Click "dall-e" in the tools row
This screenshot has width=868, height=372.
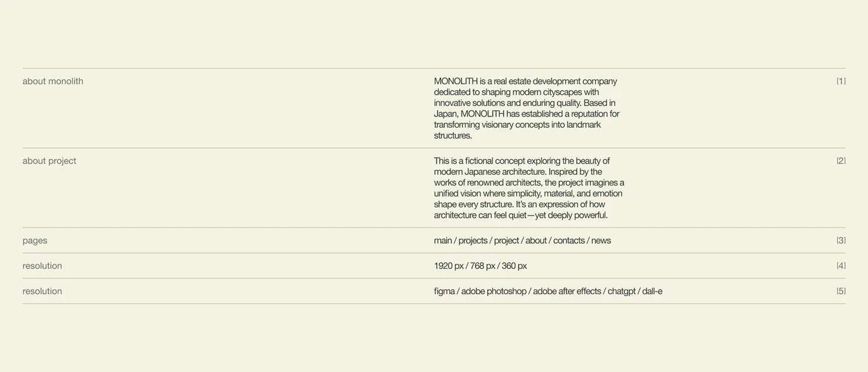[652, 291]
